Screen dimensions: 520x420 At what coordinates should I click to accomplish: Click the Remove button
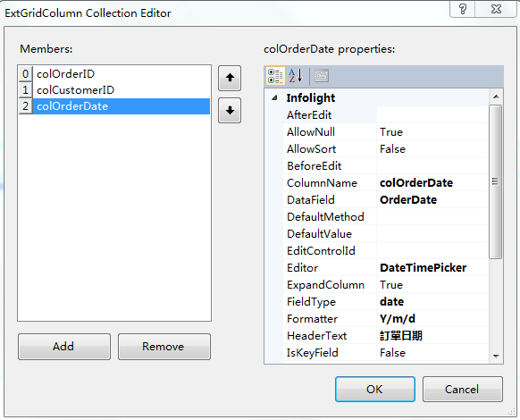click(x=164, y=347)
